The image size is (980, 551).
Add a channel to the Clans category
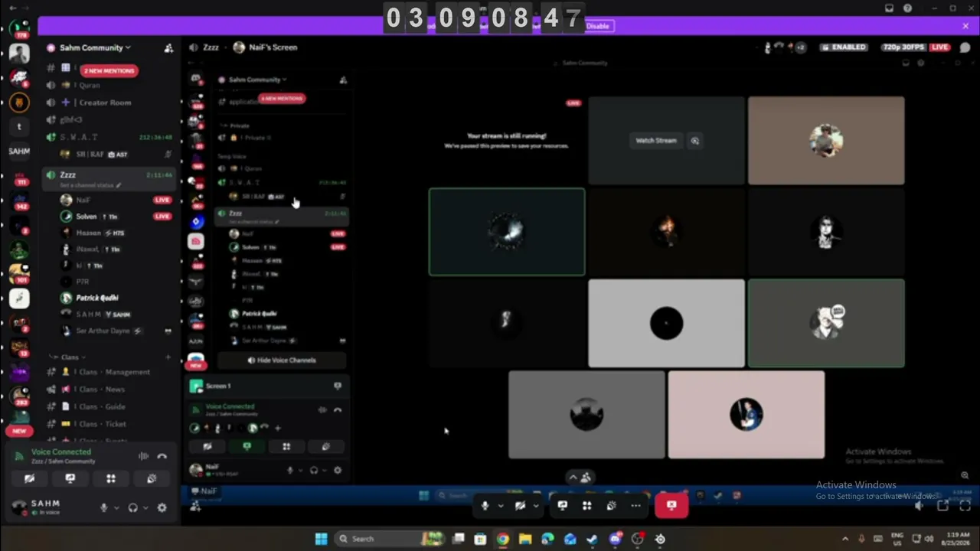pyautogui.click(x=168, y=357)
